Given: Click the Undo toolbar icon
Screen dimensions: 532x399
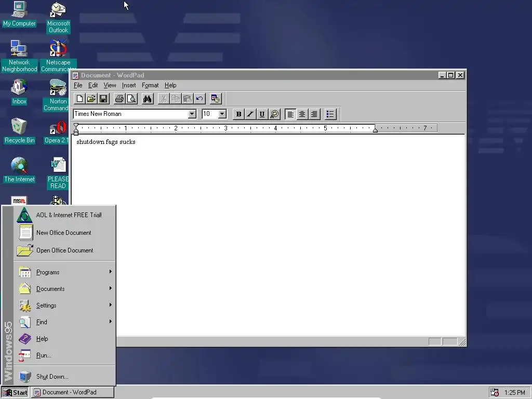Looking at the screenshot, I should (x=199, y=99).
